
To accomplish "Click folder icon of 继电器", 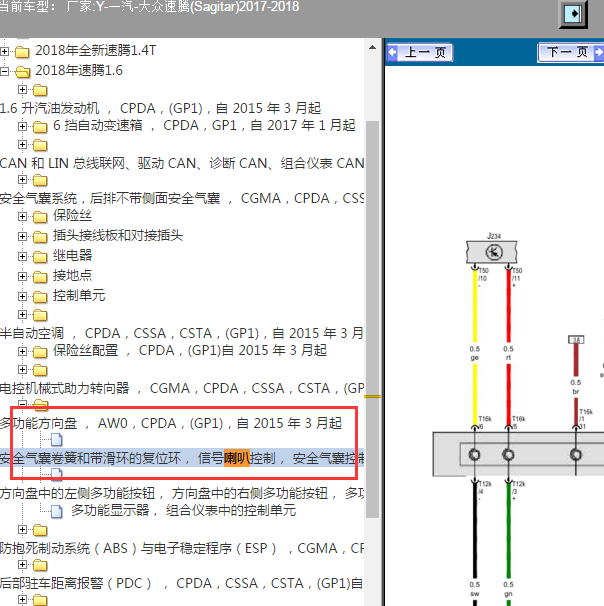I will pos(40,257).
